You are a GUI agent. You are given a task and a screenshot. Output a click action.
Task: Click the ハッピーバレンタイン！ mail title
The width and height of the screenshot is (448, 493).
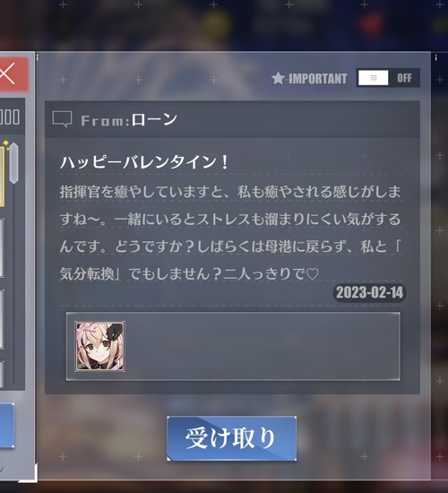click(144, 163)
